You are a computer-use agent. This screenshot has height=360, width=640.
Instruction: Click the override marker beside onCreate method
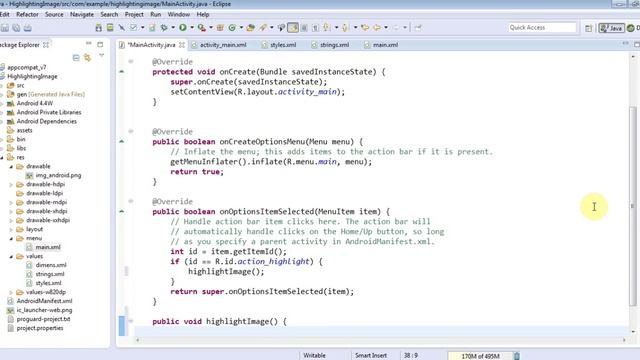tap(122, 72)
